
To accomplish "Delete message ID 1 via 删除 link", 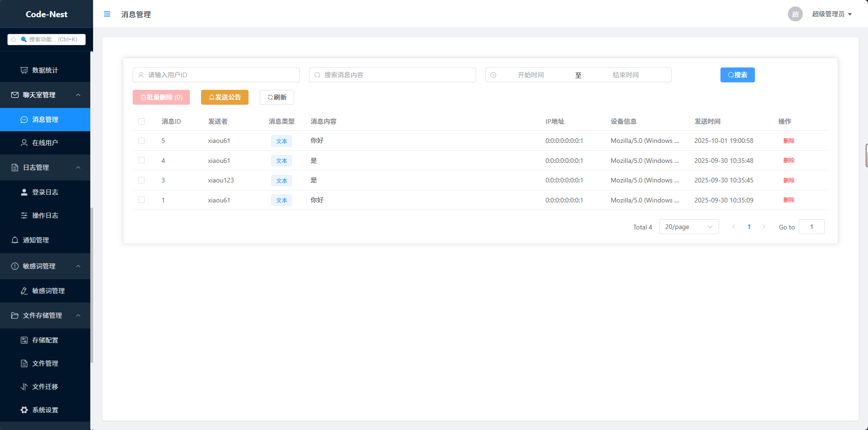I will (788, 200).
